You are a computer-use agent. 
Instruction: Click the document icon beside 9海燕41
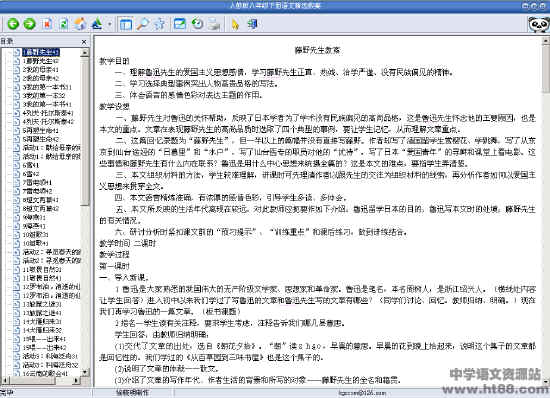click(16, 226)
